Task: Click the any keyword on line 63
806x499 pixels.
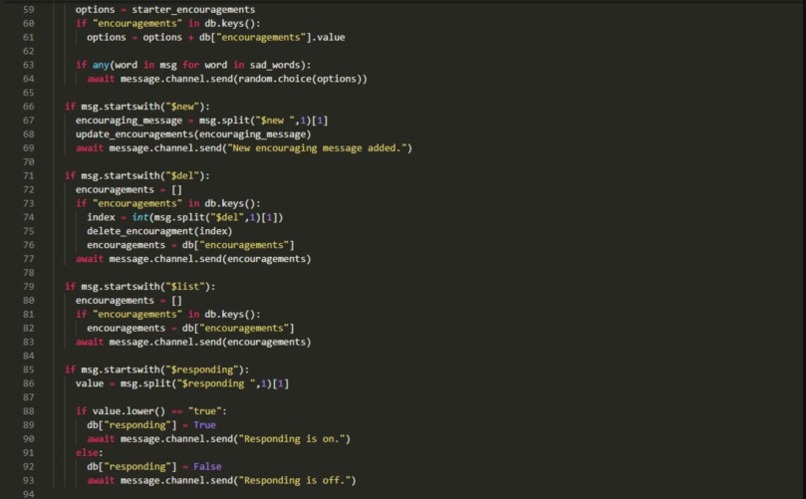Action: [x=101, y=65]
